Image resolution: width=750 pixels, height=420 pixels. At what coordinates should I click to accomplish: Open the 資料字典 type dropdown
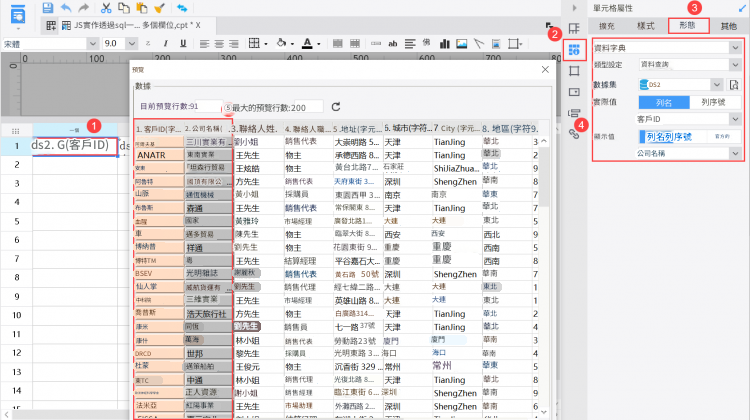pos(735,48)
